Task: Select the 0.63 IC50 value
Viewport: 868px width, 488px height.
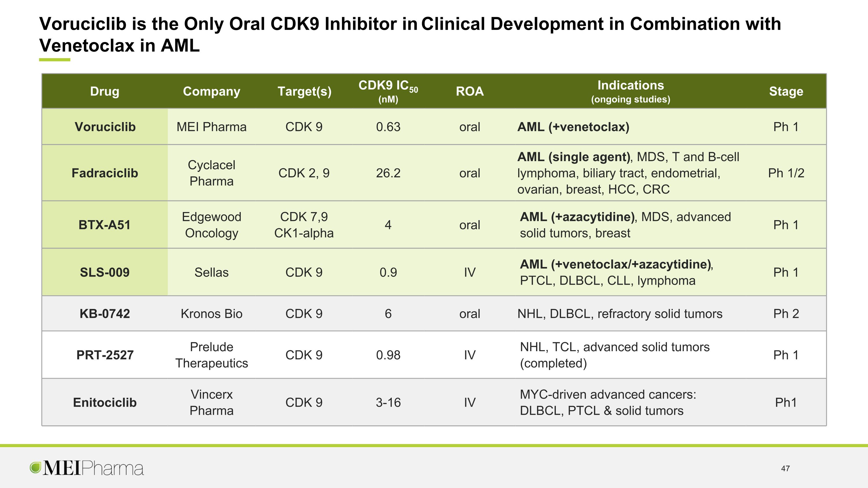Action: [x=388, y=127]
